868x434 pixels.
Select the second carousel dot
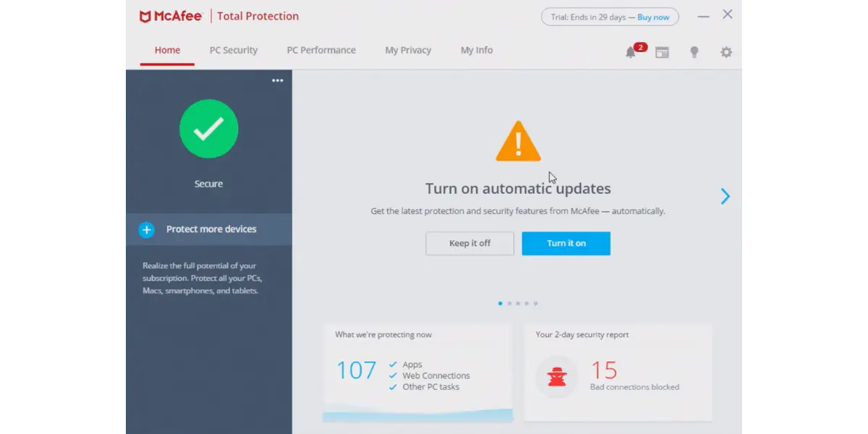(509, 304)
